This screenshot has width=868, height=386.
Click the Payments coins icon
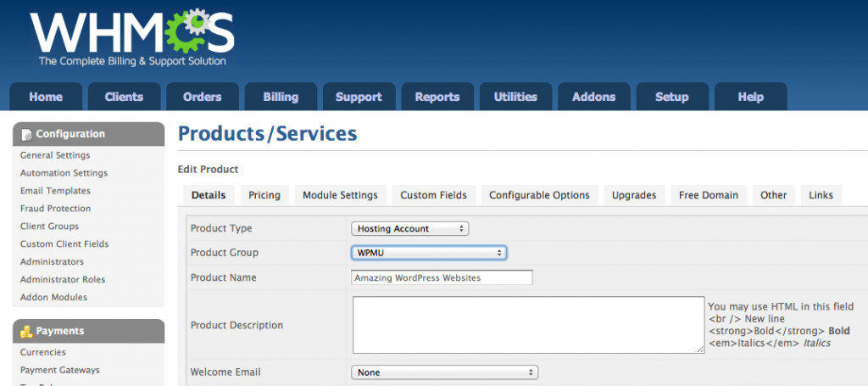[x=26, y=332]
